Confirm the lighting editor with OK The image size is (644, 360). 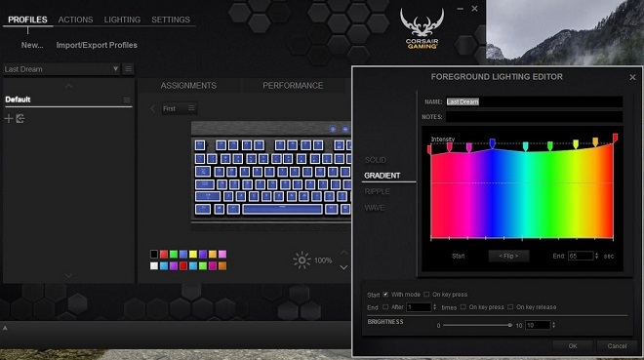pos(573,346)
